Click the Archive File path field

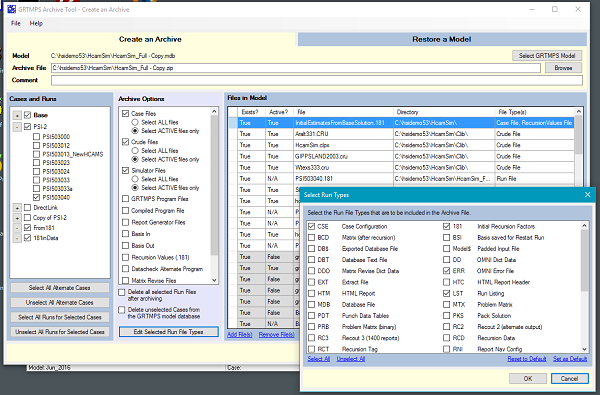point(296,68)
